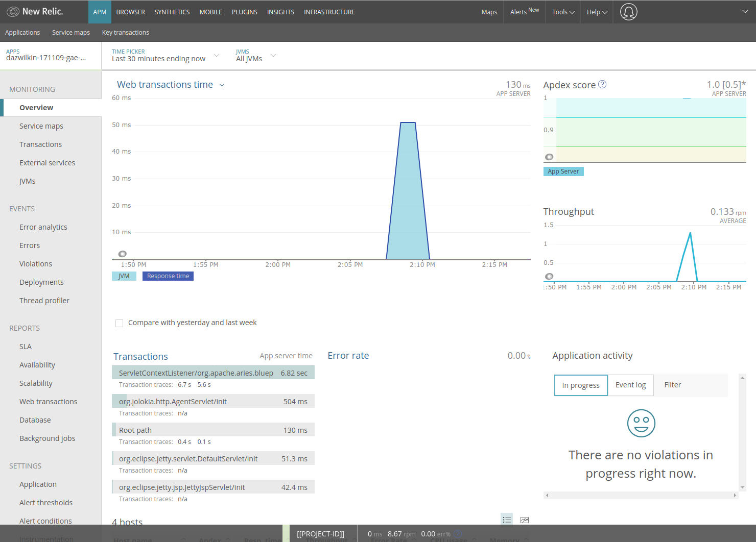
Task: Click the eye marker on Web transactions chart
Action: (123, 254)
